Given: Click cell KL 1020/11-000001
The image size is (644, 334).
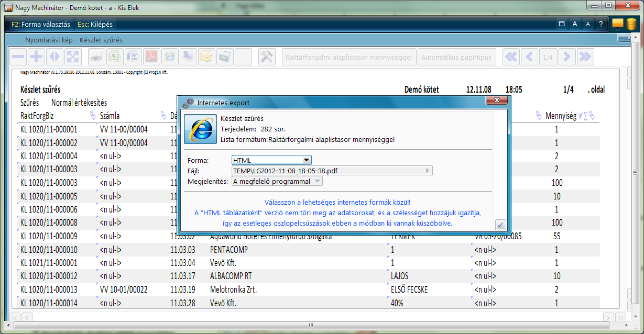Looking at the screenshot, I should point(49,129).
